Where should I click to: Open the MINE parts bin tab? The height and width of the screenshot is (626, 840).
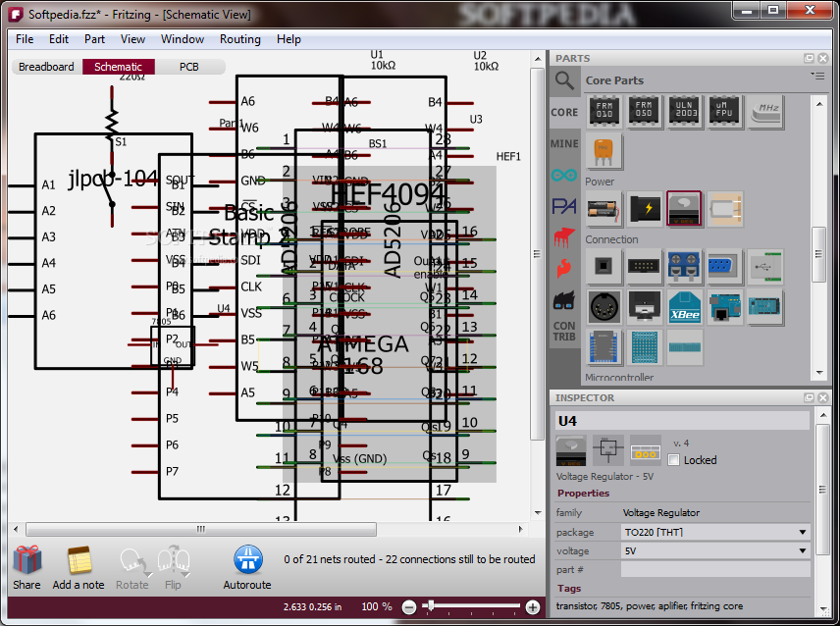564,143
